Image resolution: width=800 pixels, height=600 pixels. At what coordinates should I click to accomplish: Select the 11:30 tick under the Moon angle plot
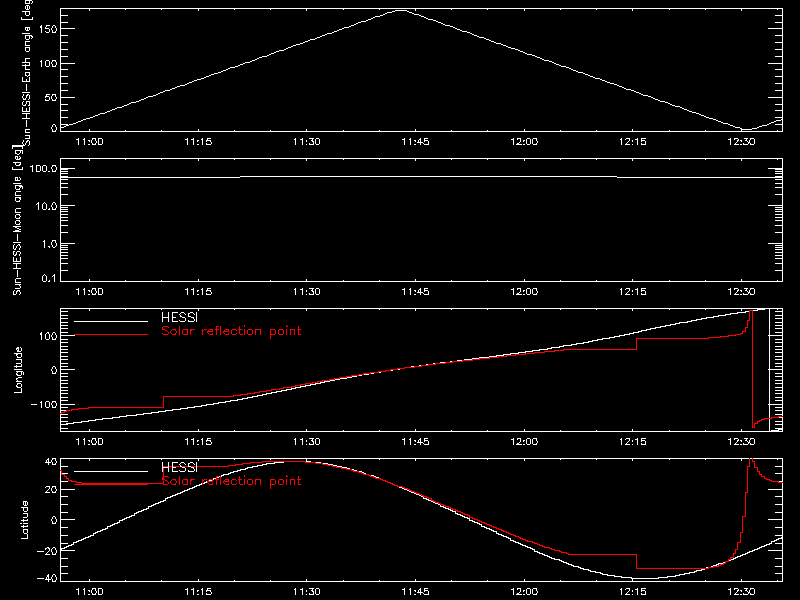coord(307,292)
